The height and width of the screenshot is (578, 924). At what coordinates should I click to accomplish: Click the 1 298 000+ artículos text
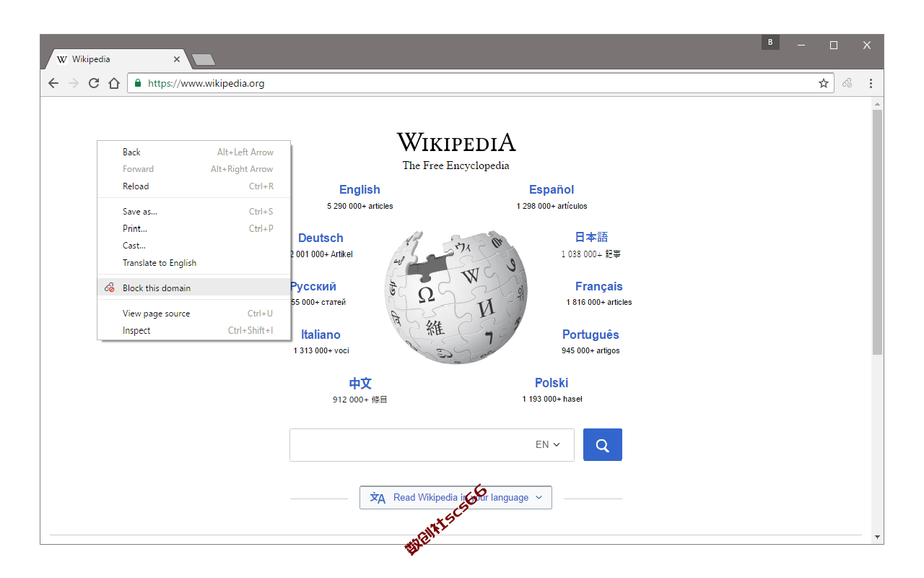pos(552,206)
